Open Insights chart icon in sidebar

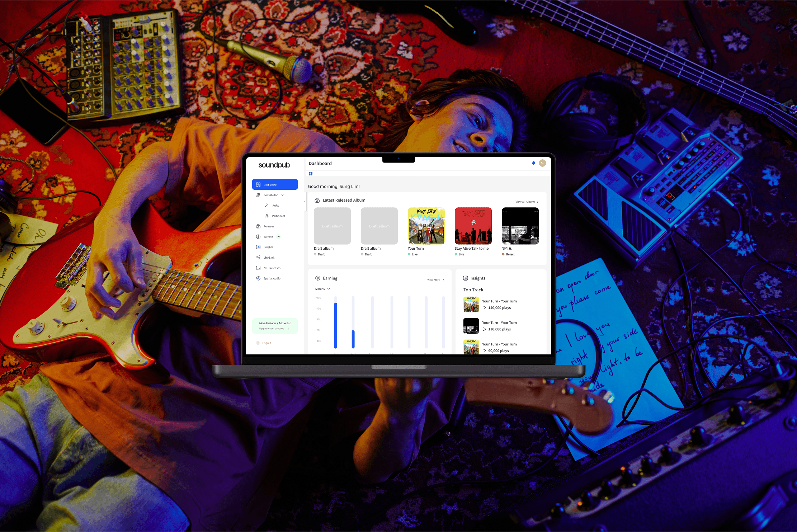(258, 247)
